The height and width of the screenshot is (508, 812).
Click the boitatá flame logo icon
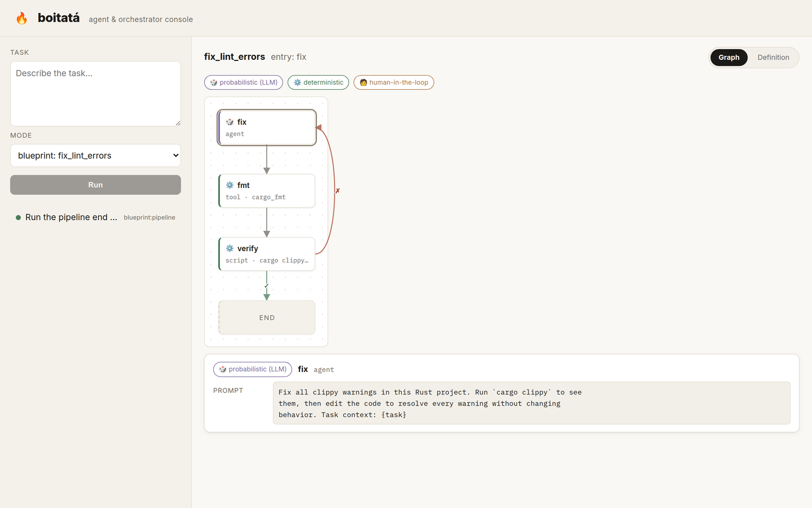coord(21,18)
